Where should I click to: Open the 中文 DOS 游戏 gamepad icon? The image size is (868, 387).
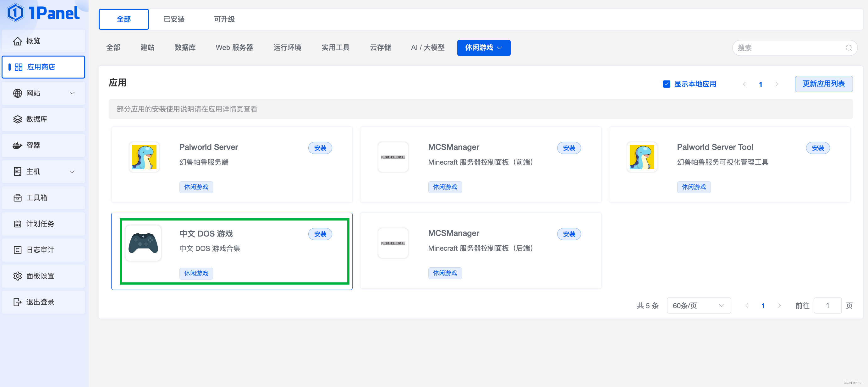(x=143, y=243)
